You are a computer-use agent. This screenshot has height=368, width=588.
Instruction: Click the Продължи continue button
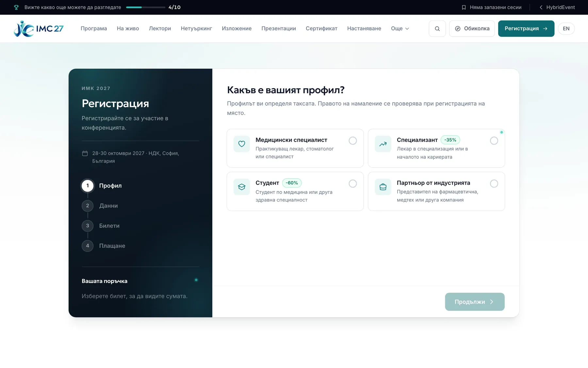475,302
